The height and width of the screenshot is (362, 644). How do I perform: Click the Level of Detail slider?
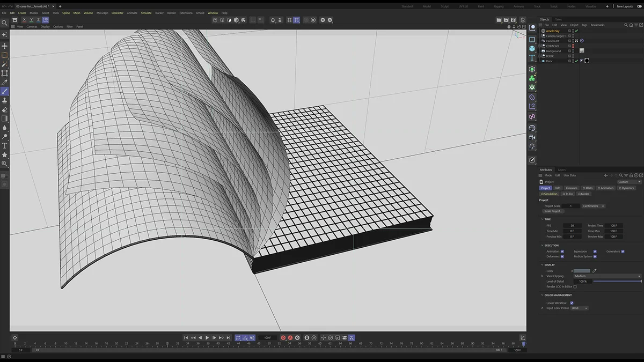[617, 281]
